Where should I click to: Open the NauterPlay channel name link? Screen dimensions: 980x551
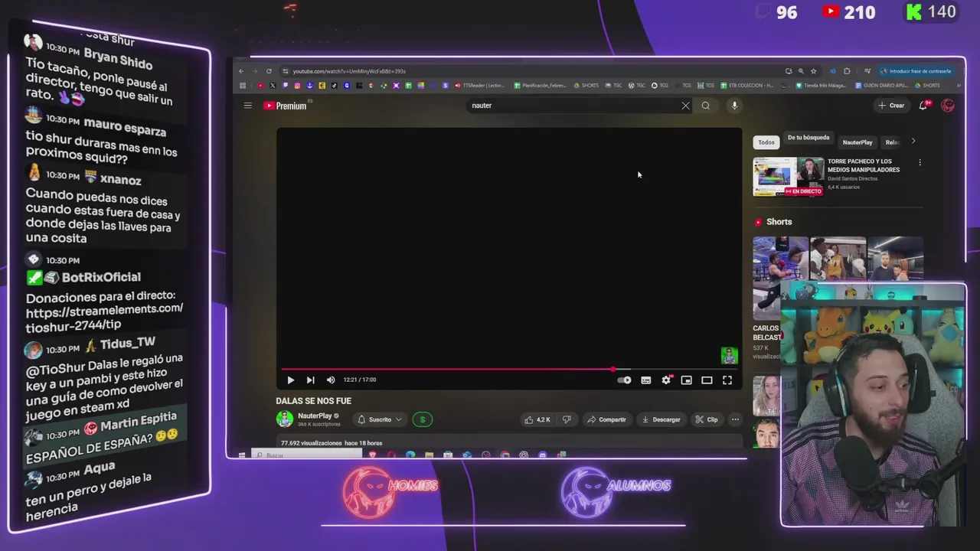click(315, 416)
